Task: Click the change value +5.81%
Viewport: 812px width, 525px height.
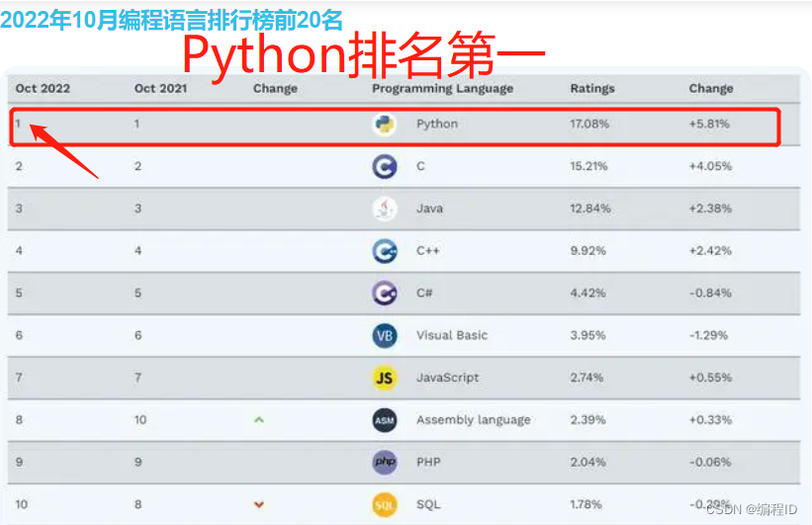Action: [709, 125]
